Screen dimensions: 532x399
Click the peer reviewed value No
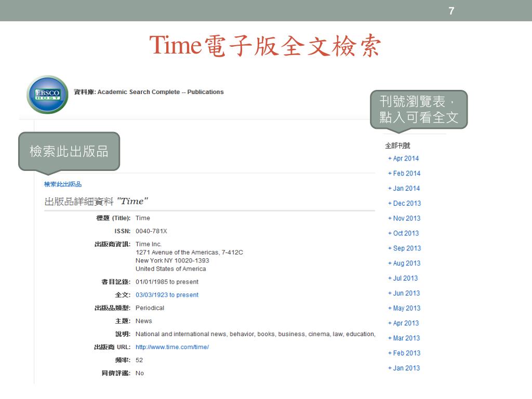click(139, 373)
